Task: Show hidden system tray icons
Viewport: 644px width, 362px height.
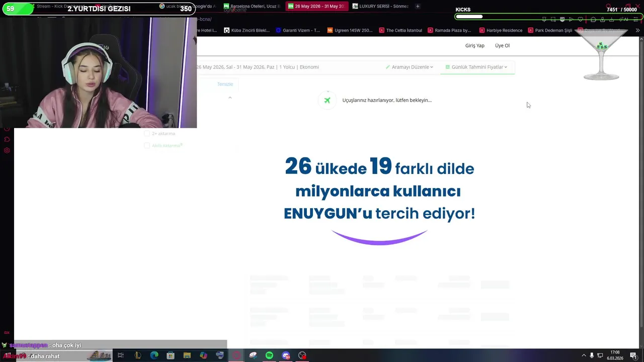Action: tap(584, 355)
